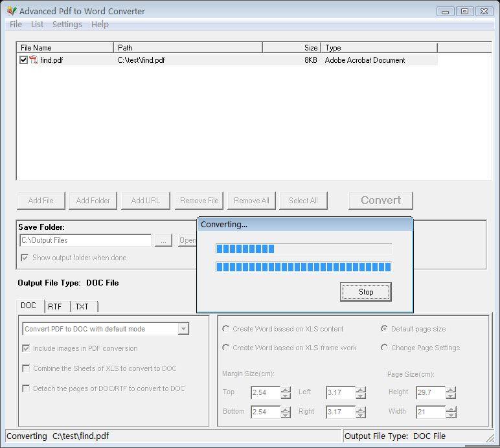Click the app logo icon in title bar
This screenshot has height=448, width=500.
tap(11, 11)
